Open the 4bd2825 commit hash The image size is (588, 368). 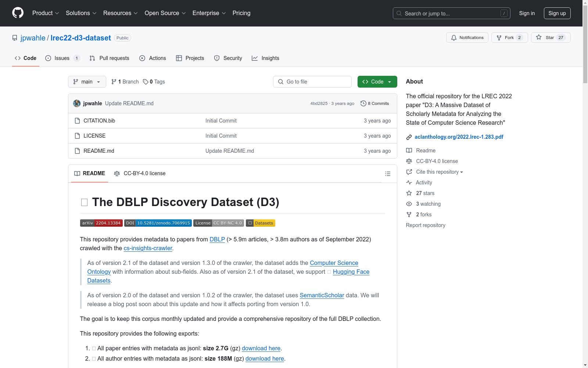coord(319,103)
